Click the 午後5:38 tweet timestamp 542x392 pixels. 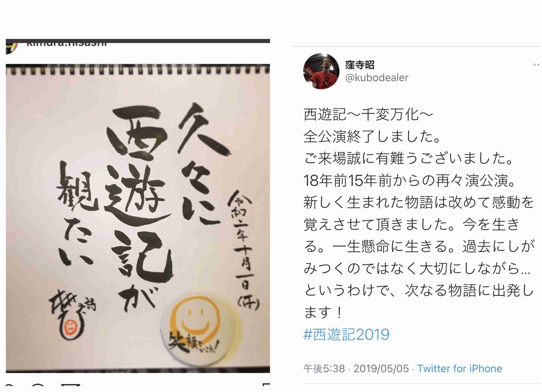pos(324,369)
